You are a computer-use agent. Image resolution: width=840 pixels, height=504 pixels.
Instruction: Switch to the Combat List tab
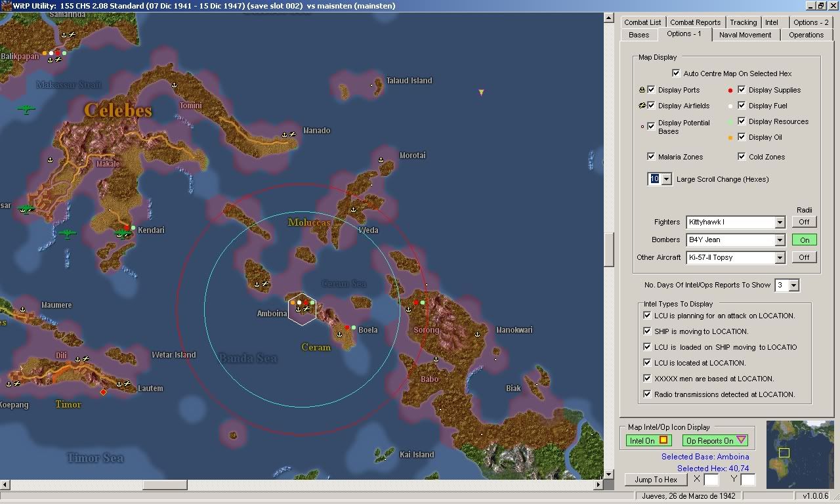point(642,22)
